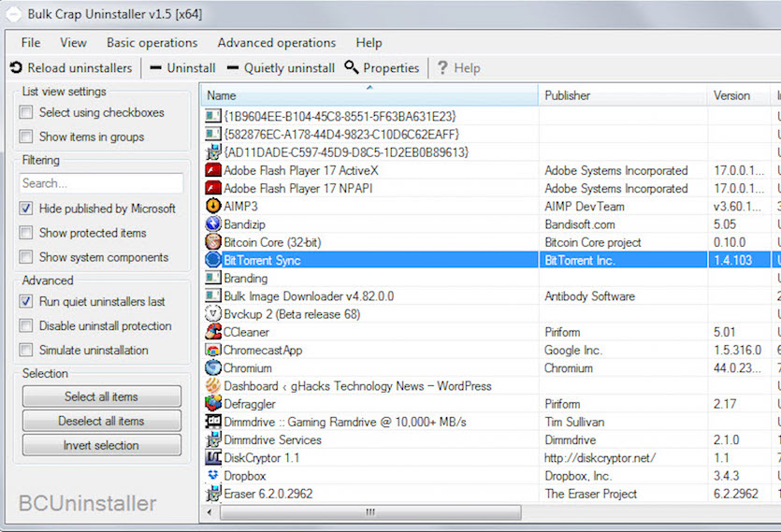Screen dimensions: 781x532
Task: Toggle Run quiet uninstallers last
Action: tap(26, 301)
